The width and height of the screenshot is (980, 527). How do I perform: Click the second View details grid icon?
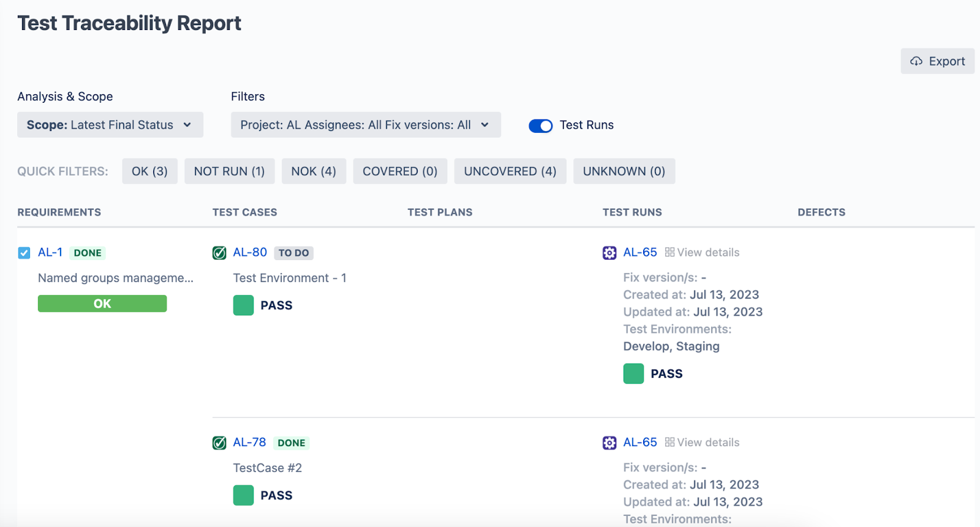(x=669, y=442)
